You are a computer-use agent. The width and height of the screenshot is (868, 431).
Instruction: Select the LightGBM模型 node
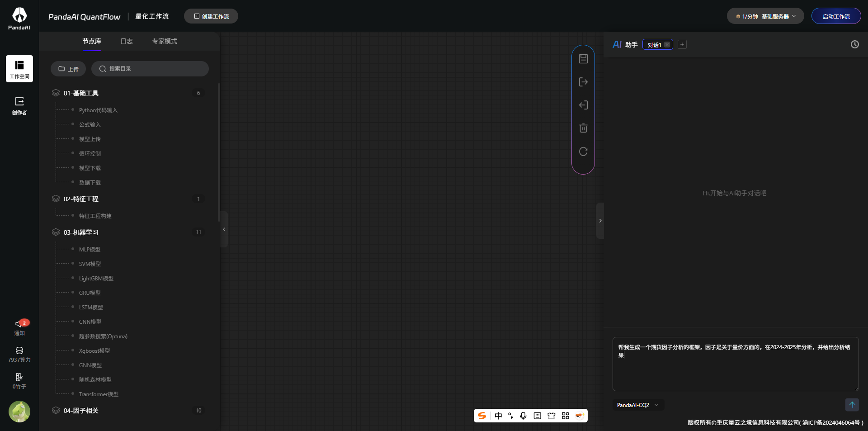pyautogui.click(x=96, y=279)
